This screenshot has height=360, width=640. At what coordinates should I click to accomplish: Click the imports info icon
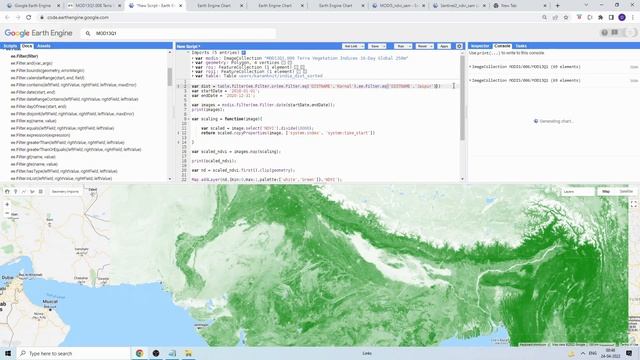[243, 53]
